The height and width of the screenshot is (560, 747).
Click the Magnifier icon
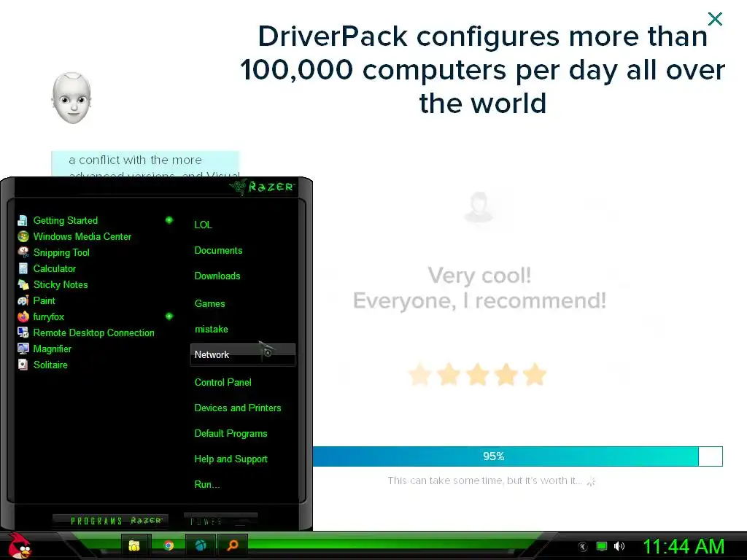pos(23,349)
